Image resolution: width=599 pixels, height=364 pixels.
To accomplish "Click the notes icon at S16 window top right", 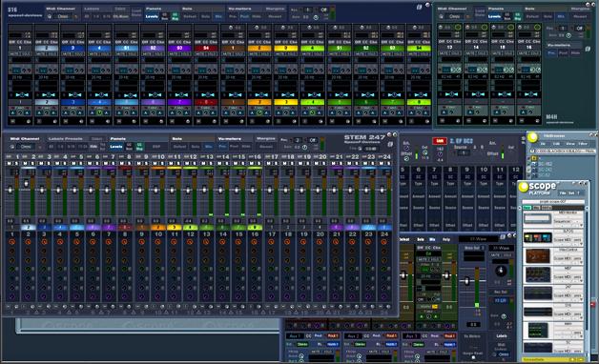I will point(419,8).
